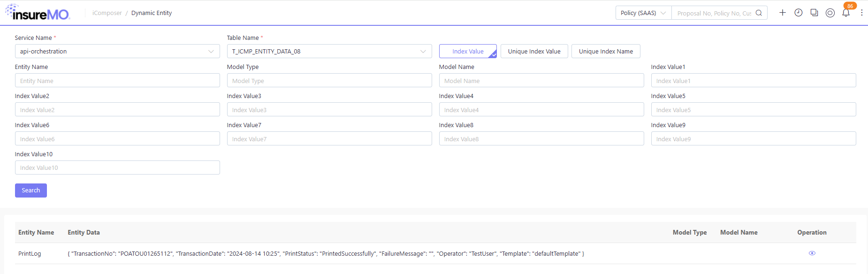Image resolution: width=868 pixels, height=274 pixels.
Task: Click the Entity Data column header
Action: tap(84, 232)
